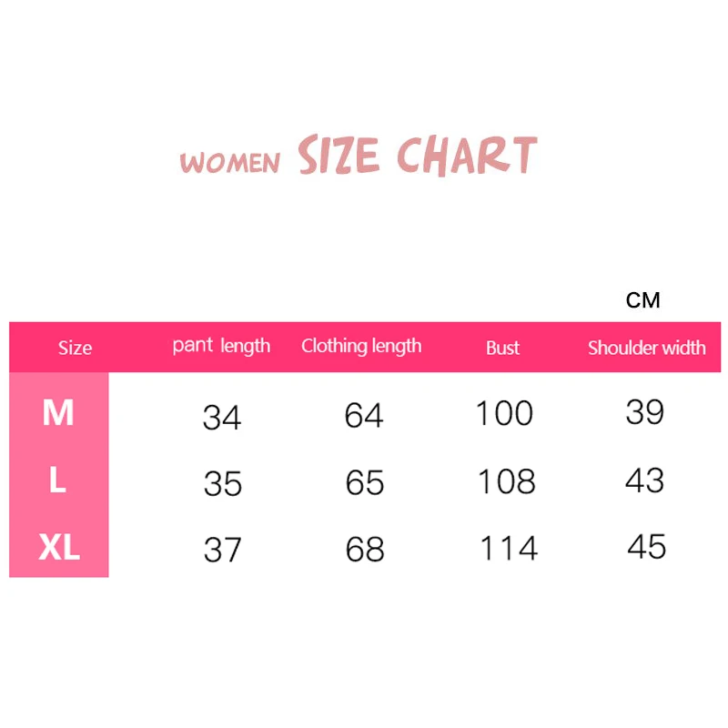Click bust value 108
Screen dimensions: 728x728
[x=507, y=481]
